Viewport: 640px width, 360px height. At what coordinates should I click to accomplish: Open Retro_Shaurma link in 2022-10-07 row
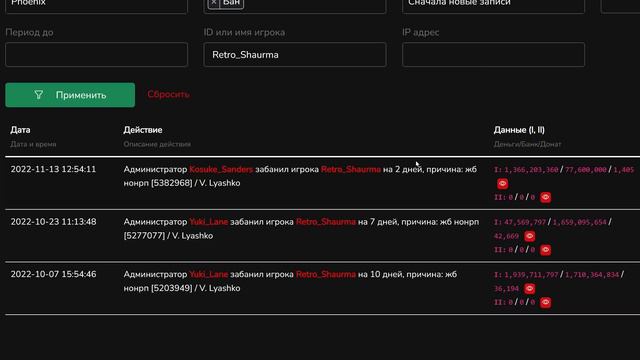326,274
